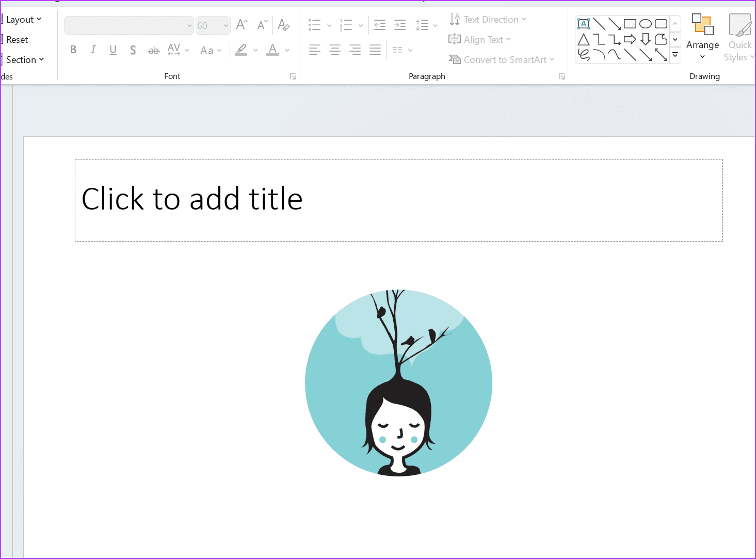Click the Bullets list icon
Viewport: 756px width, 559px height.
click(x=314, y=25)
